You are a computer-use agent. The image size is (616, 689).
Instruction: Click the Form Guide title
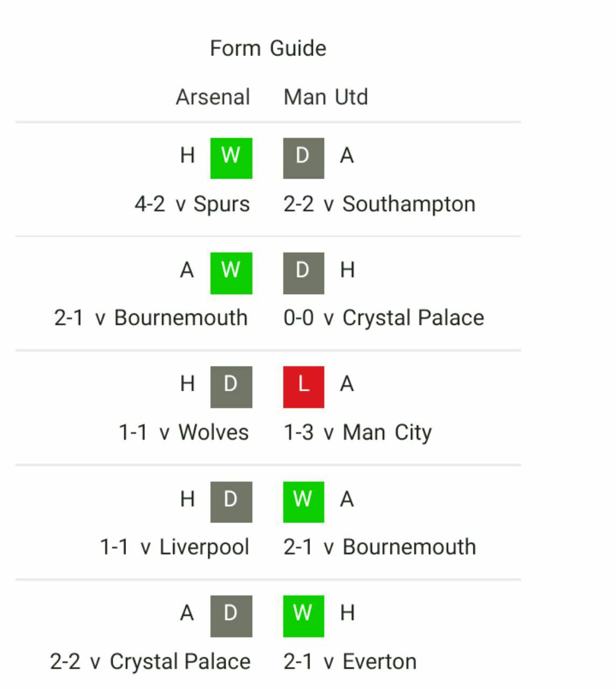268,48
